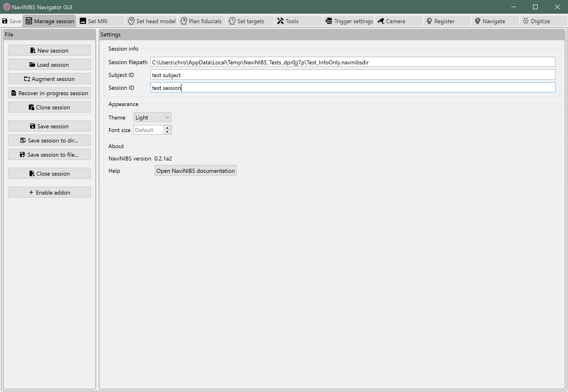568x392 pixels.
Task: Click the New session button
Action: (x=50, y=50)
